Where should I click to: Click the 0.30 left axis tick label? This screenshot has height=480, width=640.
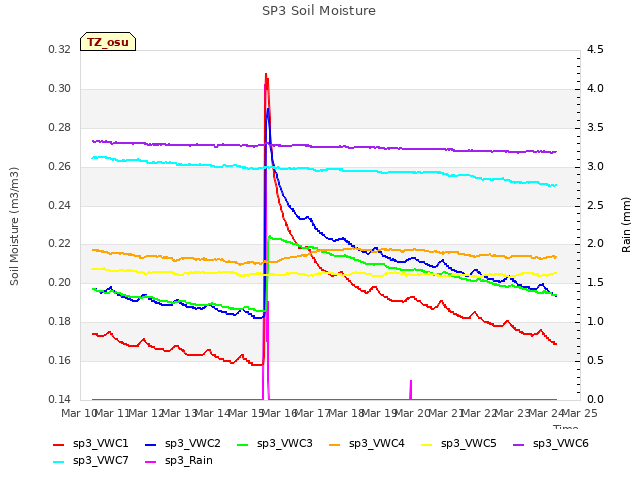(x=60, y=89)
